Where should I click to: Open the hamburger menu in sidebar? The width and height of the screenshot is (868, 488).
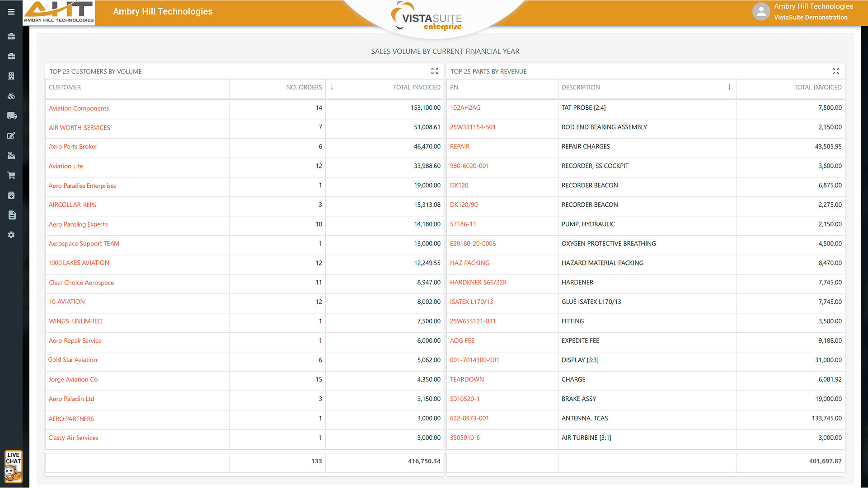coord(11,12)
